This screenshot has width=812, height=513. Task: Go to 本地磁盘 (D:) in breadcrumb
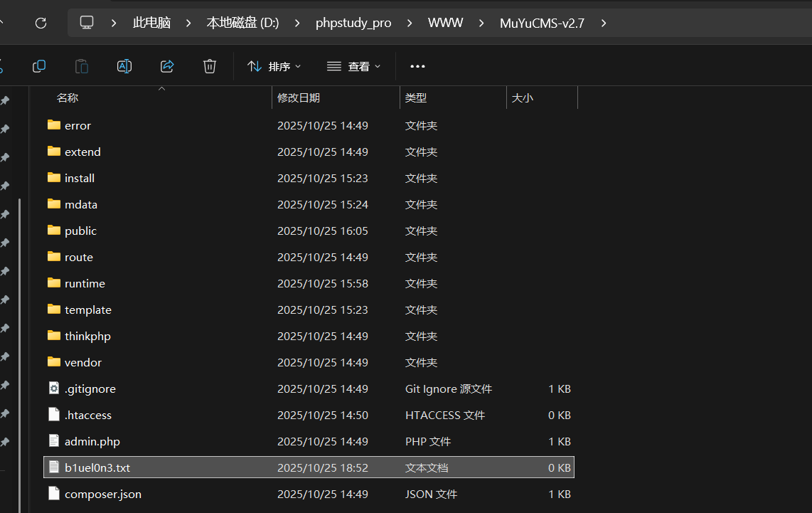(242, 23)
